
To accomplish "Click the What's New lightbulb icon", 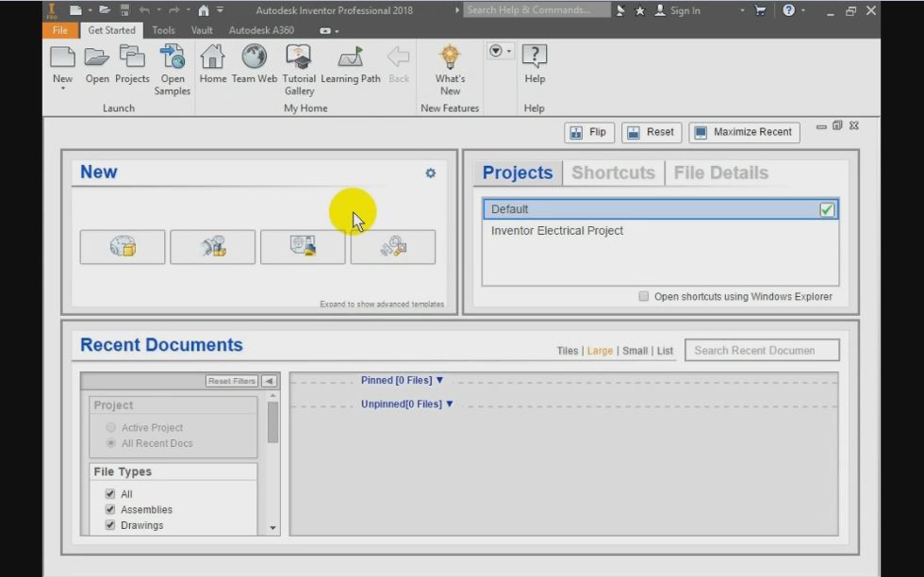I will (450, 58).
